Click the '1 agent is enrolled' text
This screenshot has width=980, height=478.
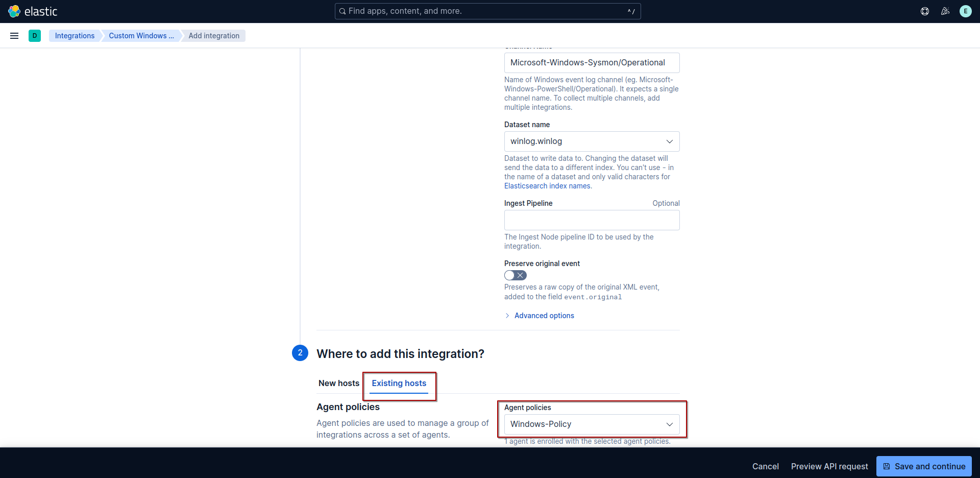tap(587, 441)
